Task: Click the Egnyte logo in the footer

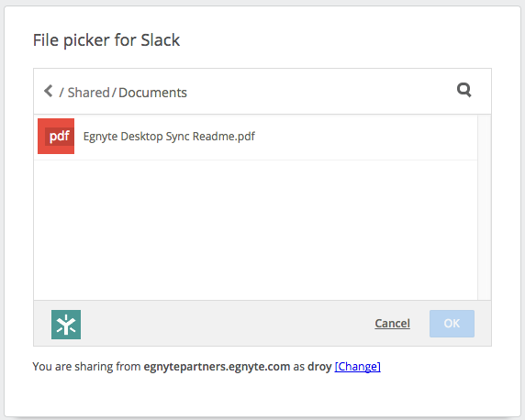Action: click(66, 325)
